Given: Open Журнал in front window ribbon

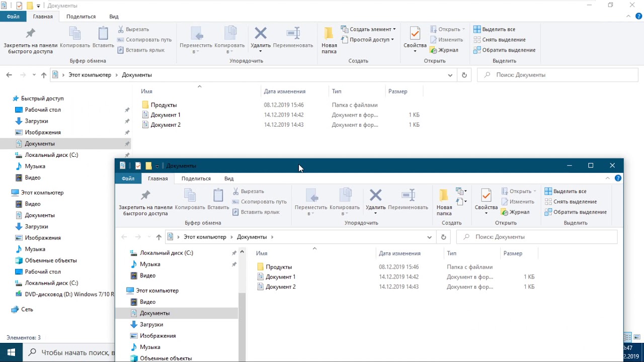Looking at the screenshot, I should tap(515, 212).
